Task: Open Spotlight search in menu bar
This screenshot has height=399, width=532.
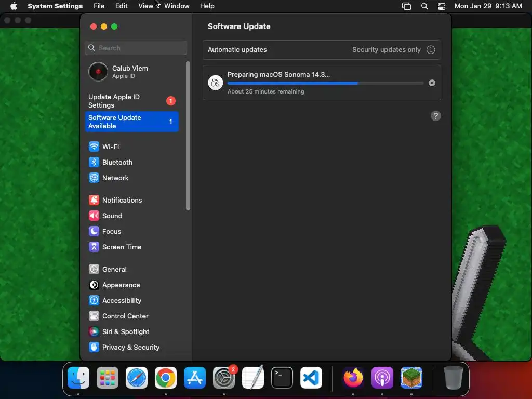Action: (424, 6)
